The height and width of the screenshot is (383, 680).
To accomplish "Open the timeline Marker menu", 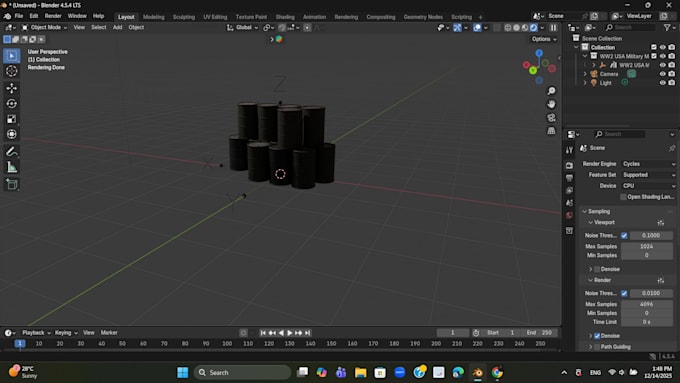I will [x=109, y=333].
